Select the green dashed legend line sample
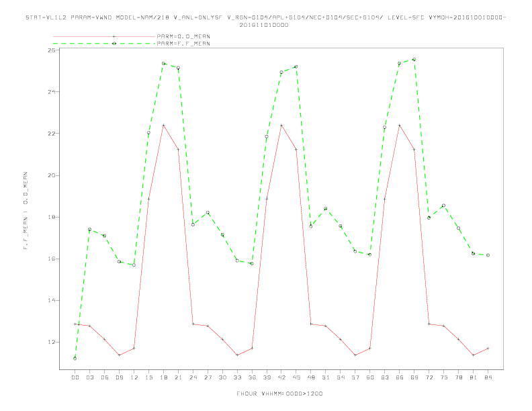Screen dimensions: 532x411 click(104, 44)
